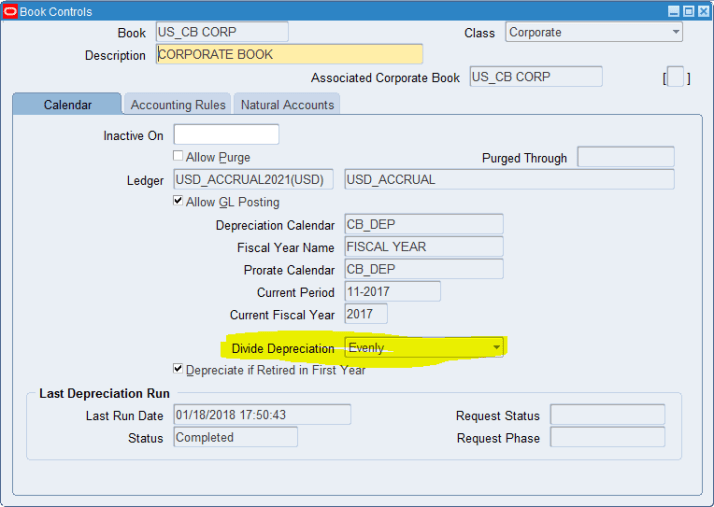Viewport: 714px width, 507px height.
Task: Minimize the Book Controls window
Action: coord(673,11)
